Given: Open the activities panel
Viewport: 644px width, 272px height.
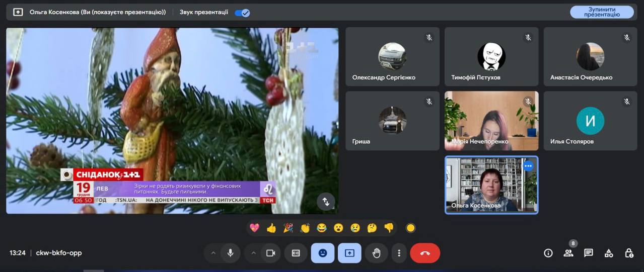Looking at the screenshot, I should pos(609,253).
